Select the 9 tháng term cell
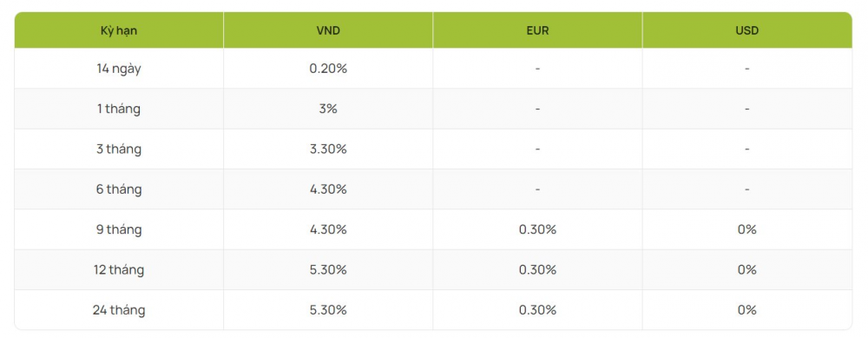868x338 pixels. 119,230
